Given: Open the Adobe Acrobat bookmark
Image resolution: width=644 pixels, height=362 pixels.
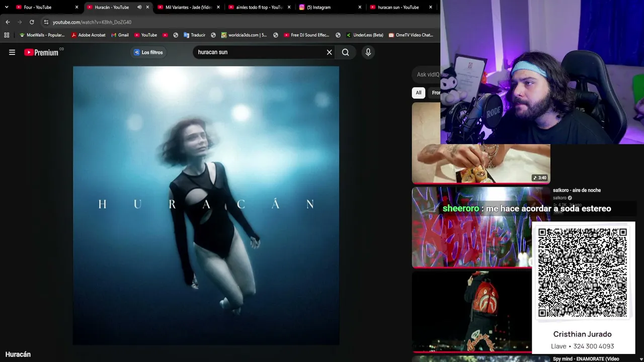Looking at the screenshot, I should (x=89, y=35).
